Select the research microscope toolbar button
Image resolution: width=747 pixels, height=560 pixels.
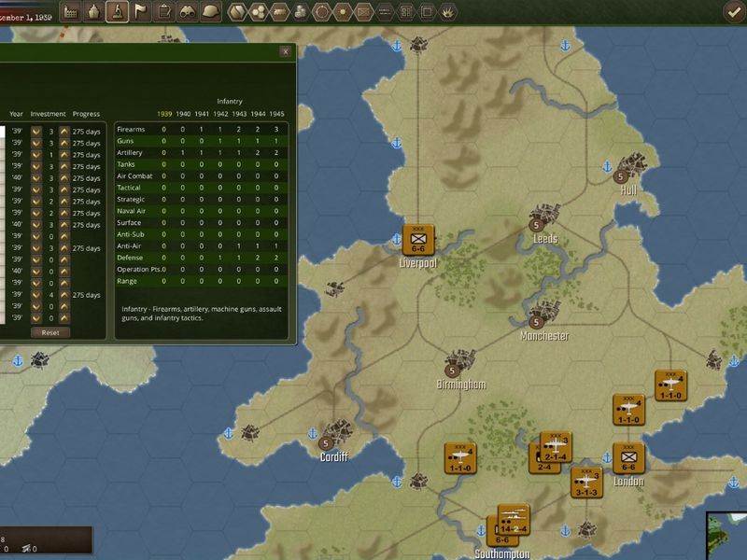pos(118,12)
